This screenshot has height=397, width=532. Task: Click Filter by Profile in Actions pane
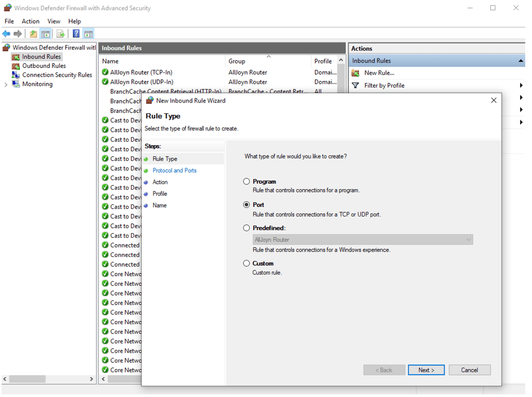(384, 85)
